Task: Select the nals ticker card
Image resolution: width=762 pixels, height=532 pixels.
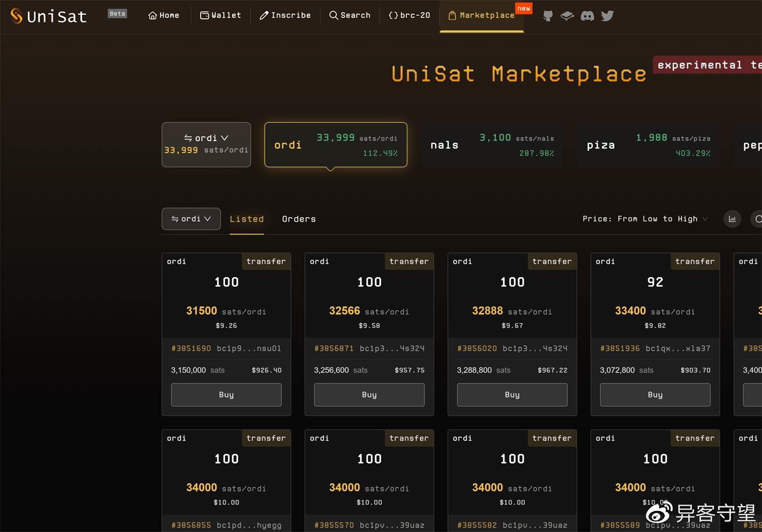Action: (492, 145)
